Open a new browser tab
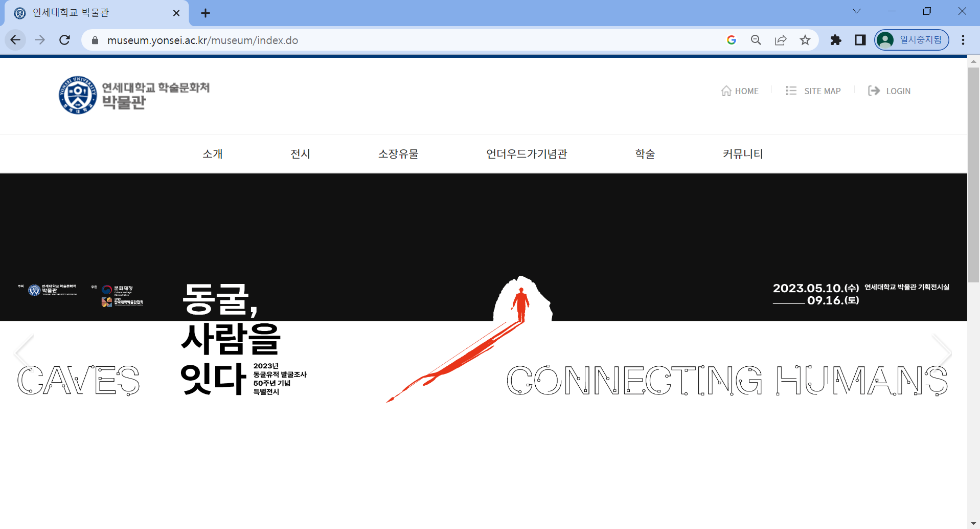The image size is (980, 529). click(206, 13)
